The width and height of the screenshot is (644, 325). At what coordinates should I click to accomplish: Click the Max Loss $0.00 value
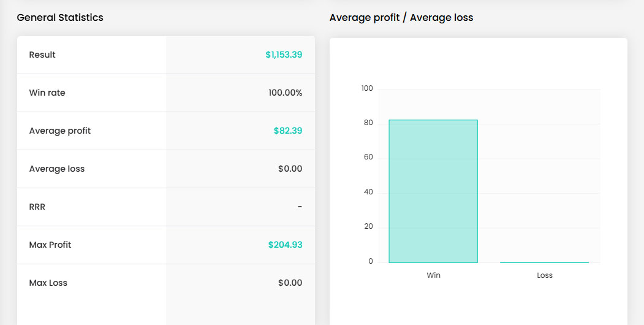coord(290,283)
